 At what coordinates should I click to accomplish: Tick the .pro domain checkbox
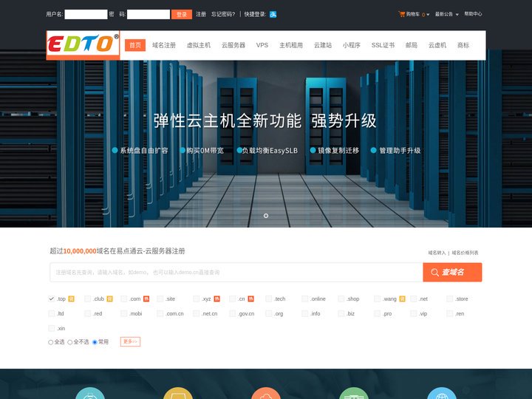point(377,313)
